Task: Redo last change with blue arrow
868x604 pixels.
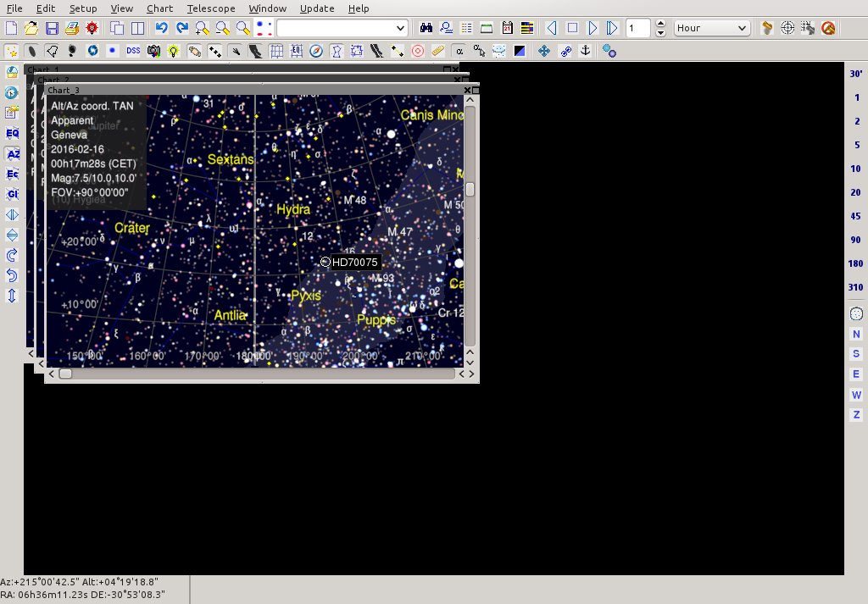Action: (182, 28)
